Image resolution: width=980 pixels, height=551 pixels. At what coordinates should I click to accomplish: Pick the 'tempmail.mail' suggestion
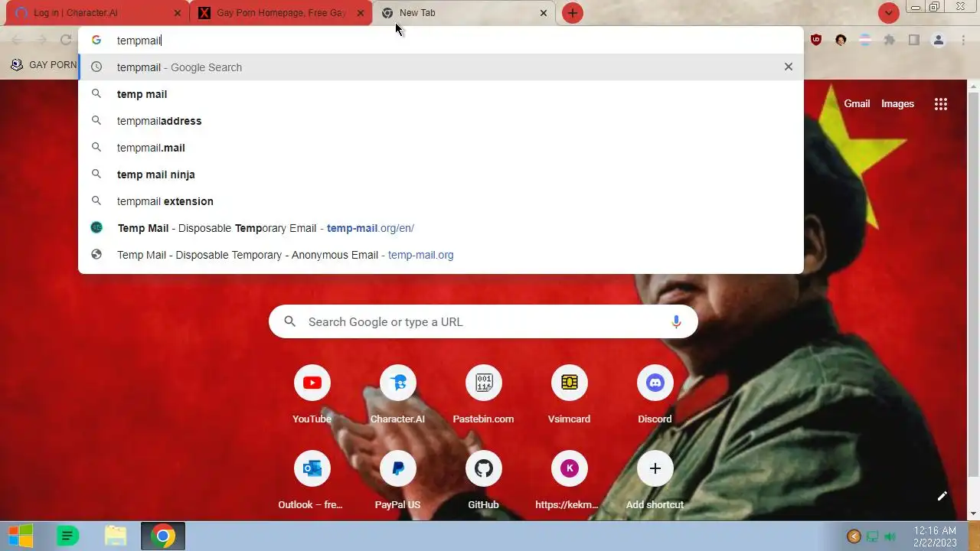[x=441, y=148]
